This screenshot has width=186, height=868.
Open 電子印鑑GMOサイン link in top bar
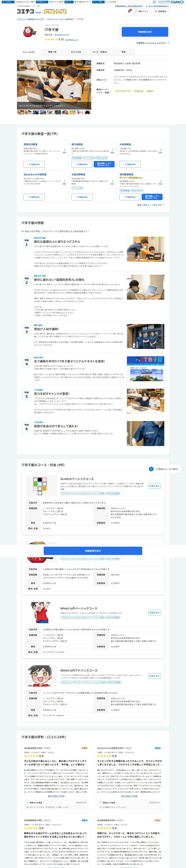[x=83, y=2]
